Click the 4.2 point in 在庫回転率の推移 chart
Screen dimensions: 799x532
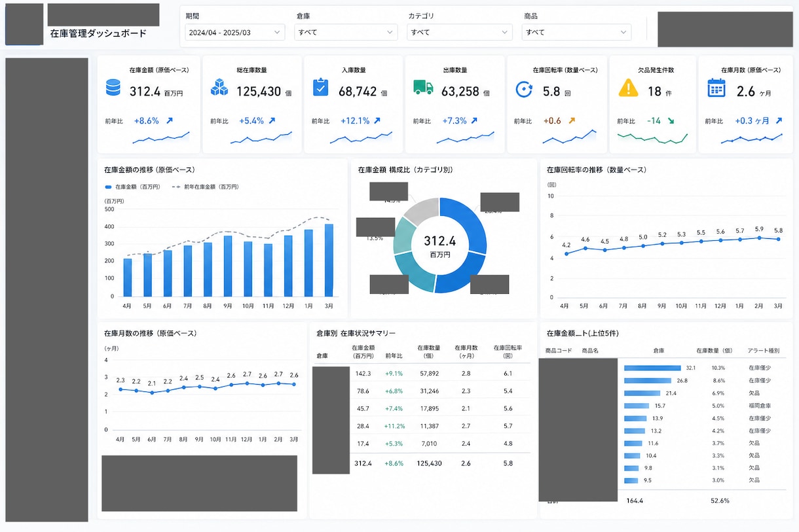tap(566, 254)
